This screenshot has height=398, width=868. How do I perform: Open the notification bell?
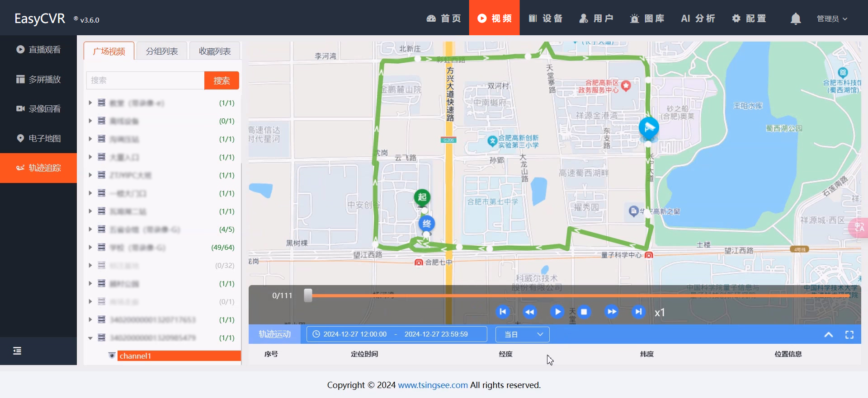[x=796, y=19]
